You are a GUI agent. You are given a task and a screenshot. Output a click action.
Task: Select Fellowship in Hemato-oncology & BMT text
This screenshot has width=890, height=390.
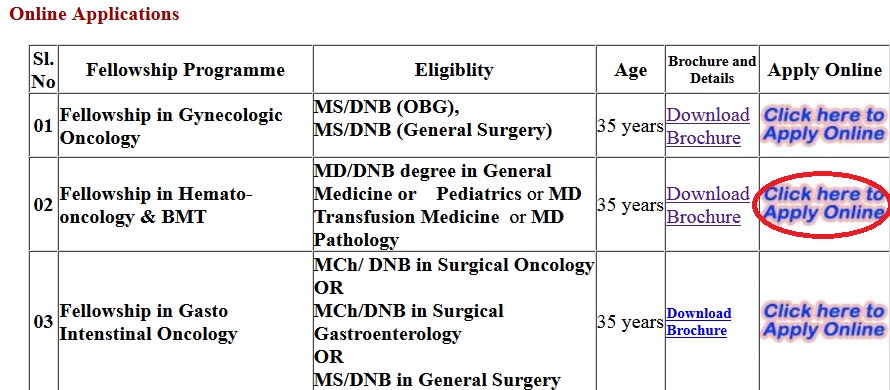point(156,205)
